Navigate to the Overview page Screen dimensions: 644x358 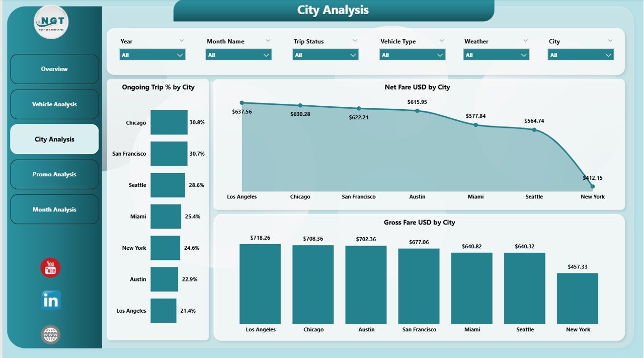coord(54,69)
